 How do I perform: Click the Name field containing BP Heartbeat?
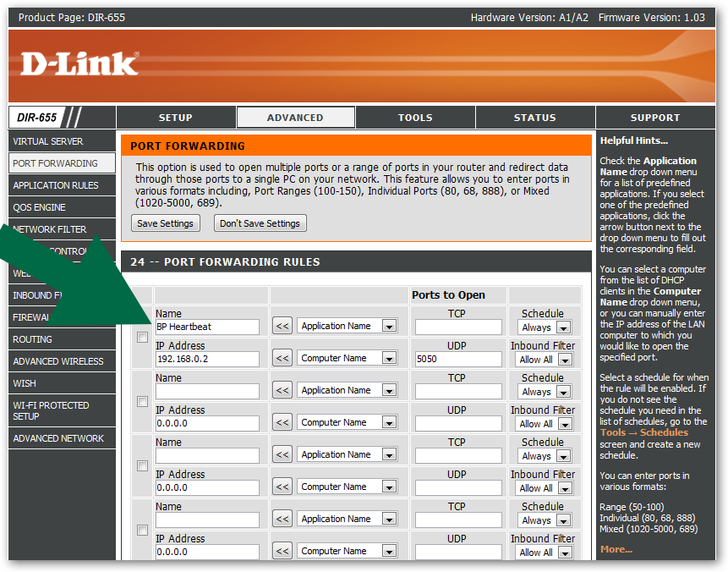[207, 327]
